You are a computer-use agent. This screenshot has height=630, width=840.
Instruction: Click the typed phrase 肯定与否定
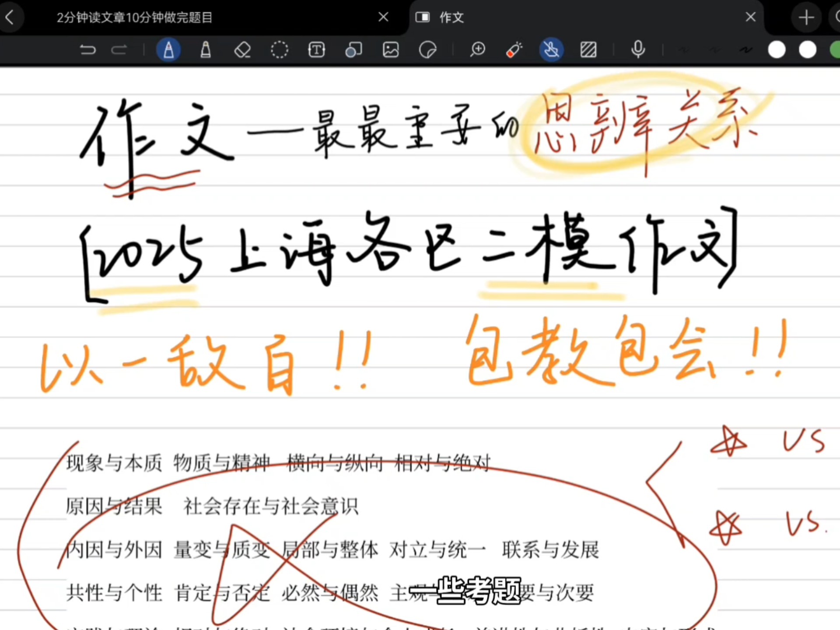[x=222, y=593]
